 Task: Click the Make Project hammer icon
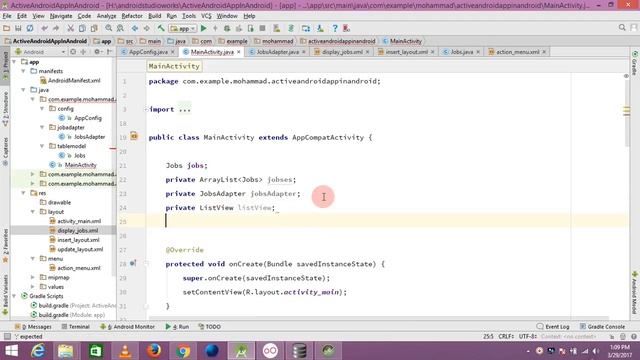161,28
